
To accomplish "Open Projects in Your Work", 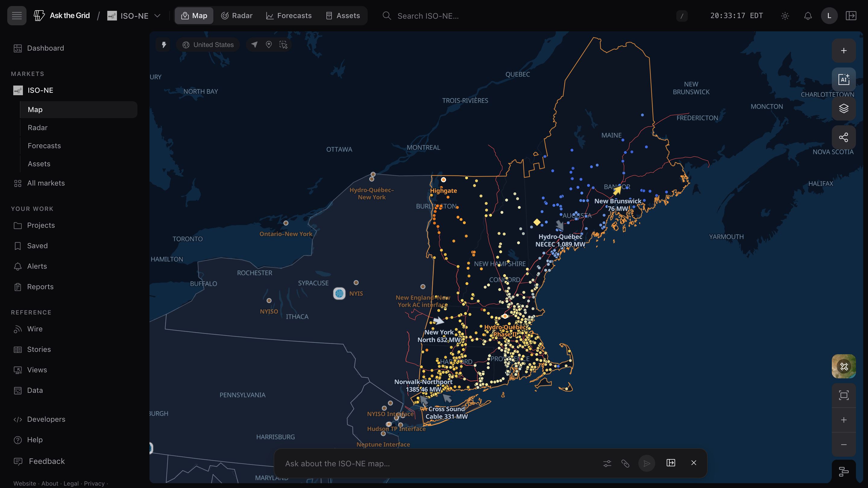I will pyautogui.click(x=41, y=225).
